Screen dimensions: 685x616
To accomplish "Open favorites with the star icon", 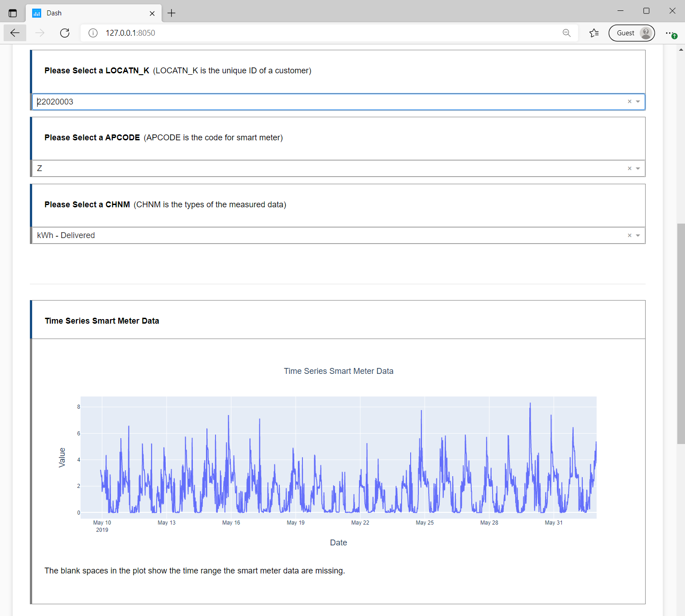I will click(594, 33).
